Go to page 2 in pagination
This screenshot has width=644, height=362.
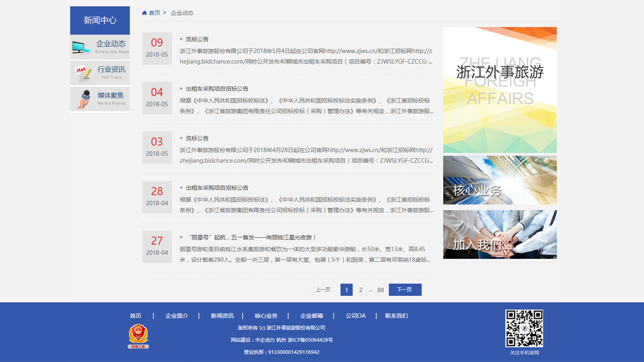[x=361, y=290]
